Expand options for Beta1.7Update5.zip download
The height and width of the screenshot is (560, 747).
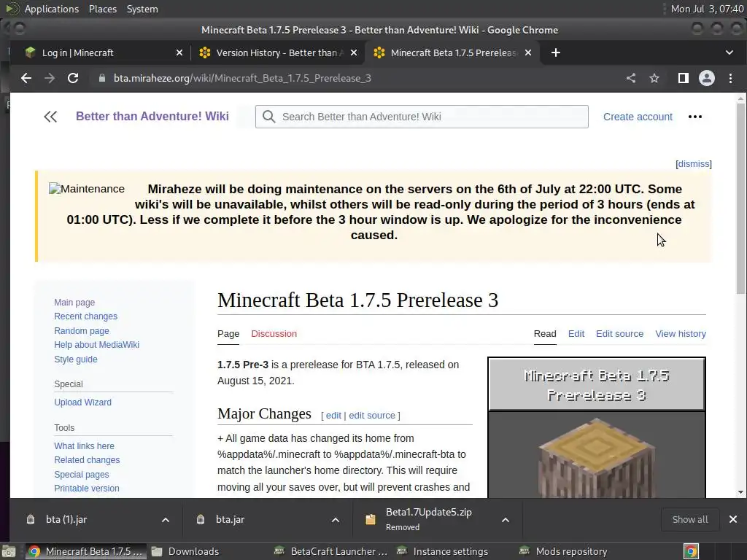tap(506, 520)
